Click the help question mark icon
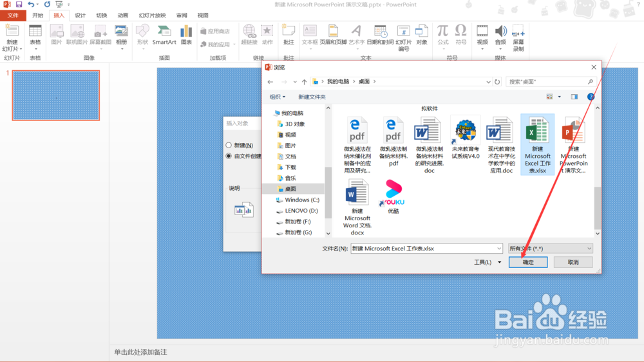 [591, 97]
